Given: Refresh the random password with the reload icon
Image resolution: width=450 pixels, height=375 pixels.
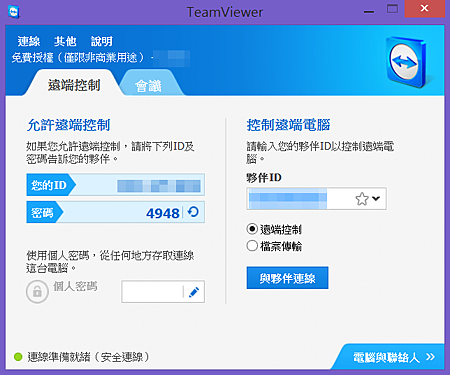Looking at the screenshot, I should (193, 212).
